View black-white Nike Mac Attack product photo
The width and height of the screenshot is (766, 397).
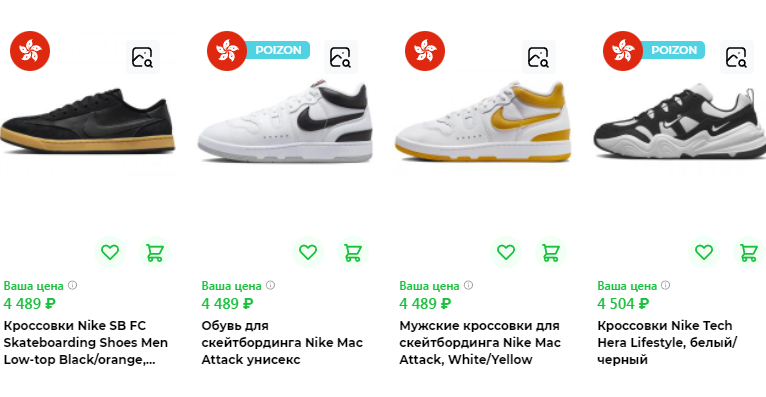[x=285, y=123]
